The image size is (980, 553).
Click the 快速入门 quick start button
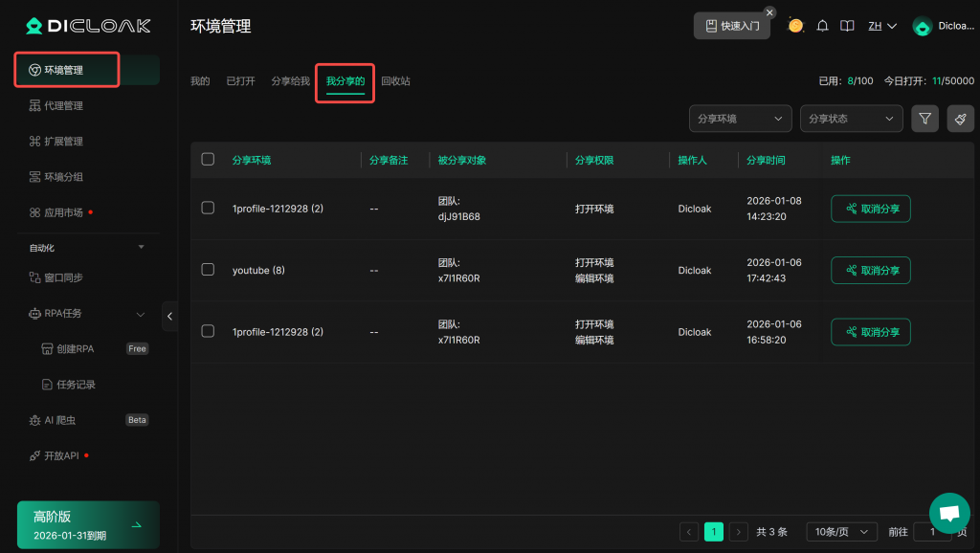coord(732,26)
